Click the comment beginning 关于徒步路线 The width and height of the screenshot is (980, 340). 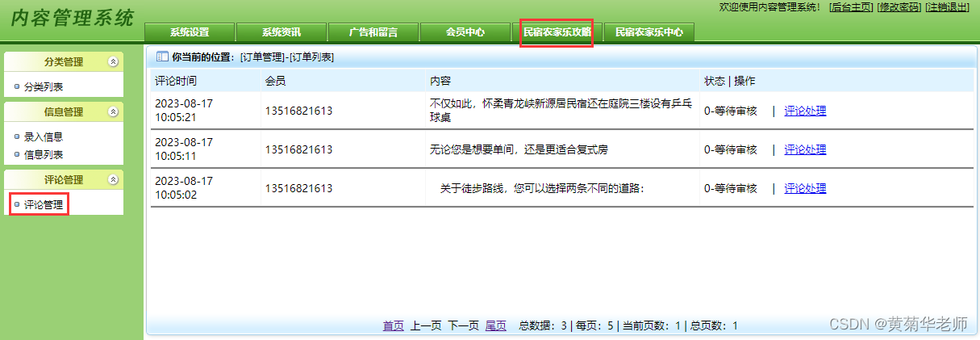(x=543, y=188)
